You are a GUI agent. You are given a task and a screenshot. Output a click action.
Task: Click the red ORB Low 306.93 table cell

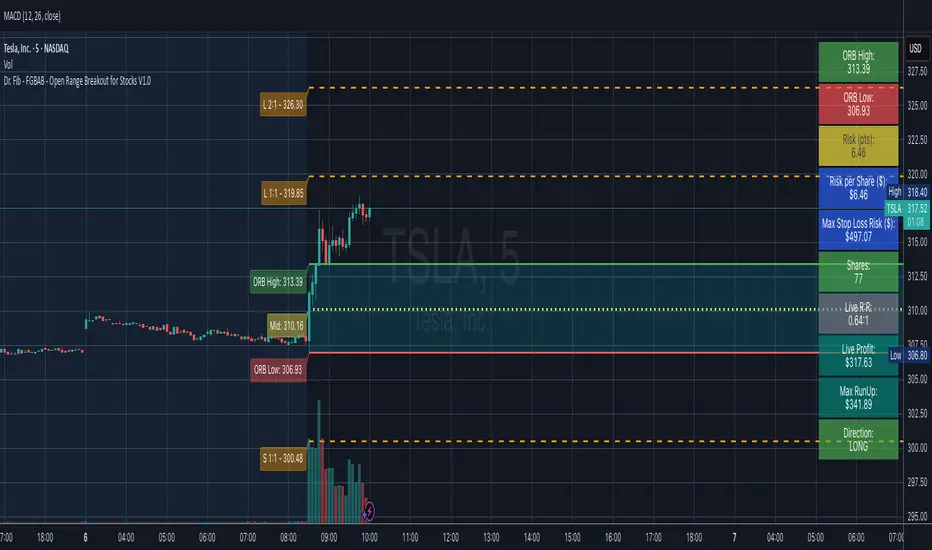click(858, 104)
